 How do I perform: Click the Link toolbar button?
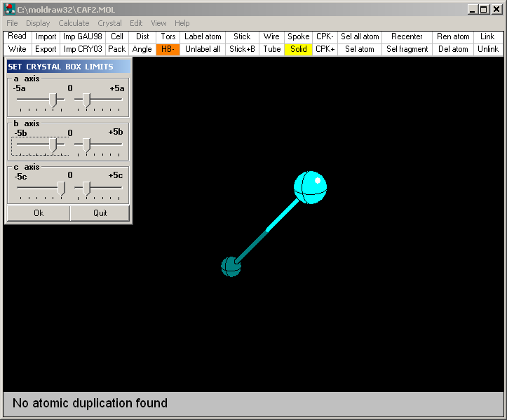(x=488, y=36)
